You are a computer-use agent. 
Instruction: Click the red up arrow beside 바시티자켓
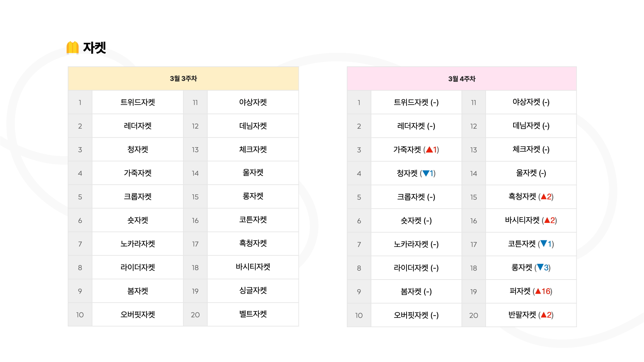click(547, 220)
